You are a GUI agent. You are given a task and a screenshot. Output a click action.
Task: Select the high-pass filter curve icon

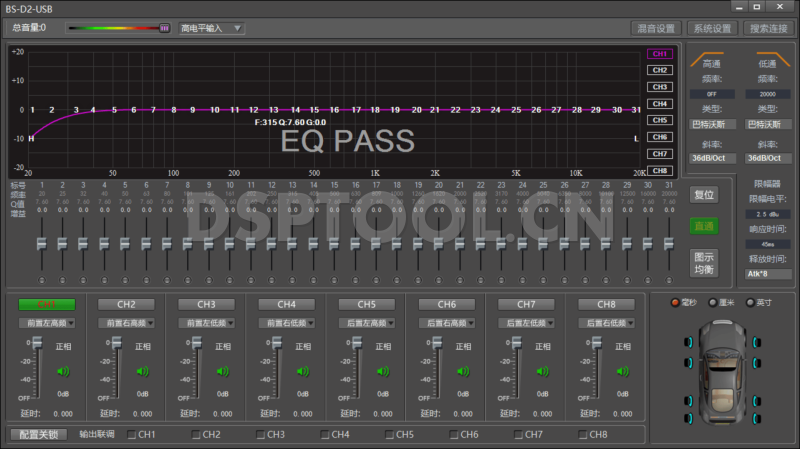pyautogui.click(x=711, y=57)
